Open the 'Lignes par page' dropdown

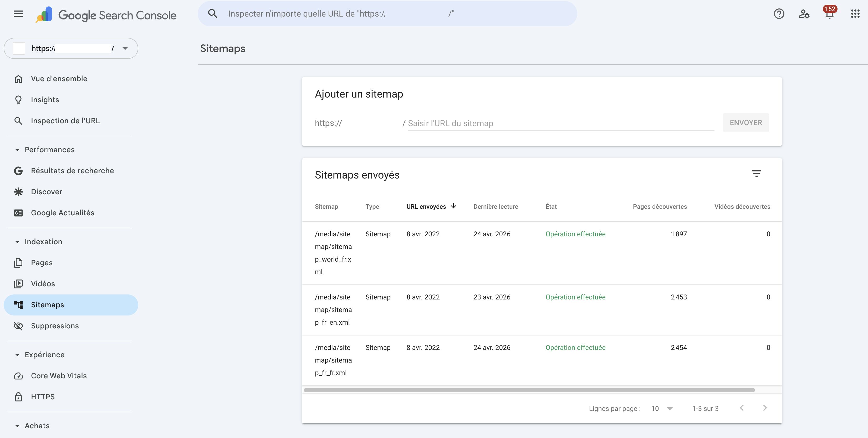pos(662,408)
